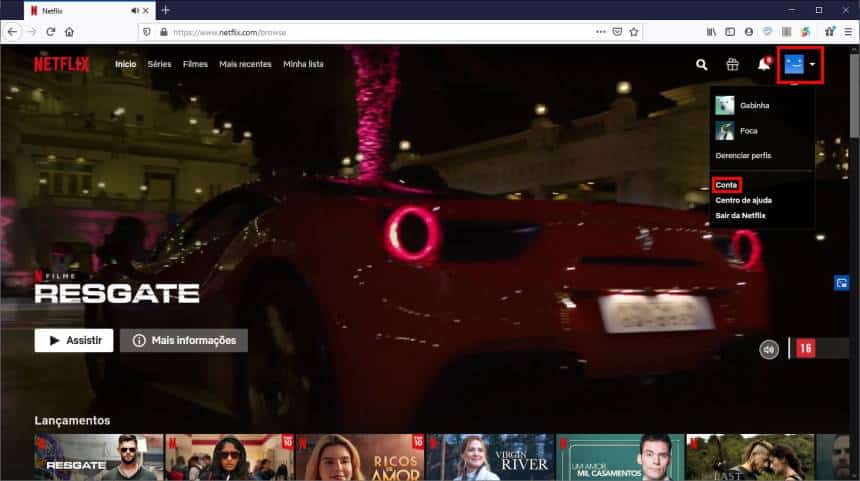The image size is (860, 481).
Task: Open Mais recentes
Action: pyautogui.click(x=245, y=64)
